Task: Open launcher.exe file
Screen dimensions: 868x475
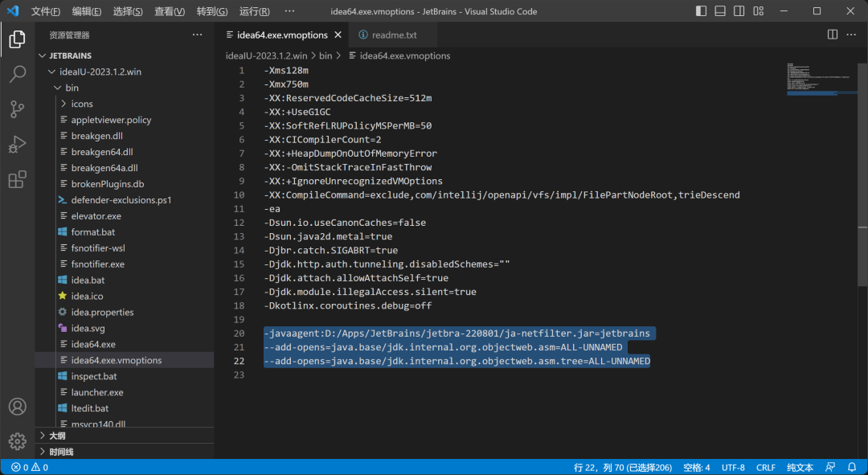Action: coord(125,392)
